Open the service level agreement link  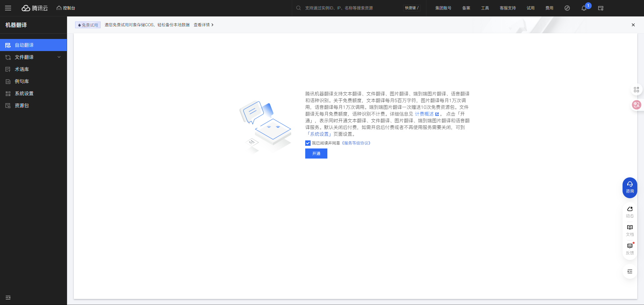point(356,143)
